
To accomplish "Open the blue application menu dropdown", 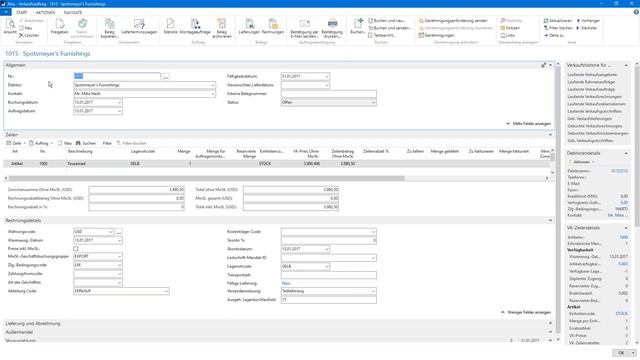I will pyautogui.click(x=6, y=13).
